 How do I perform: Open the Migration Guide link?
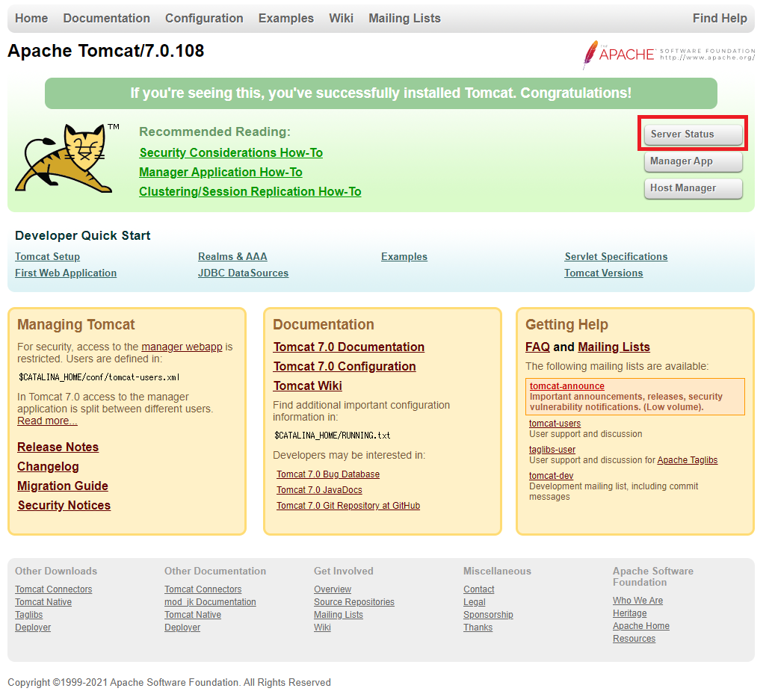coord(62,486)
